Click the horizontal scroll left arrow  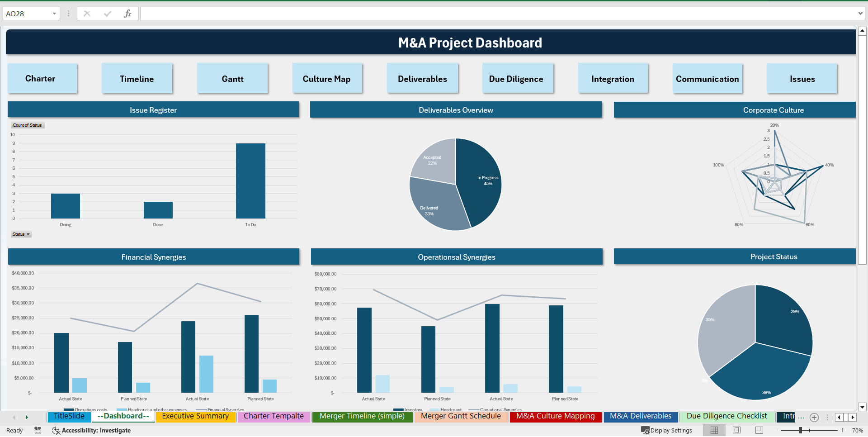click(839, 417)
